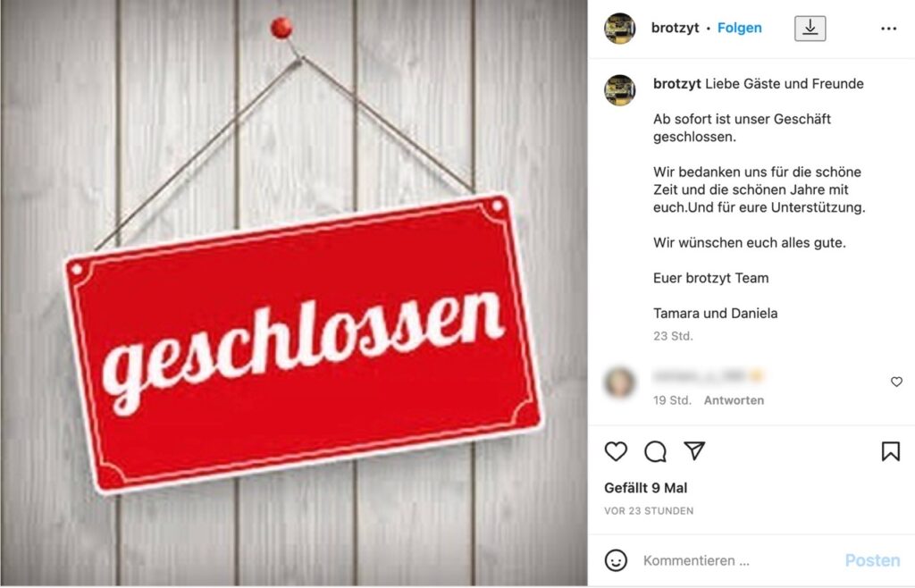Open the three-dot more options menu
Image resolution: width=915 pixels, height=588 pixels.
pos(889,29)
